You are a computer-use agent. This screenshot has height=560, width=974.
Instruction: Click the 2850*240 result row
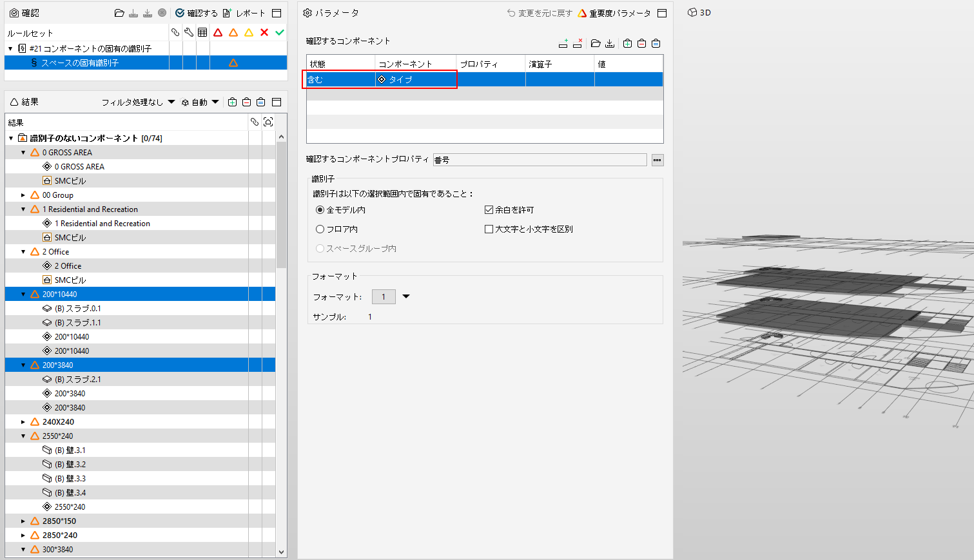pyautogui.click(x=140, y=536)
